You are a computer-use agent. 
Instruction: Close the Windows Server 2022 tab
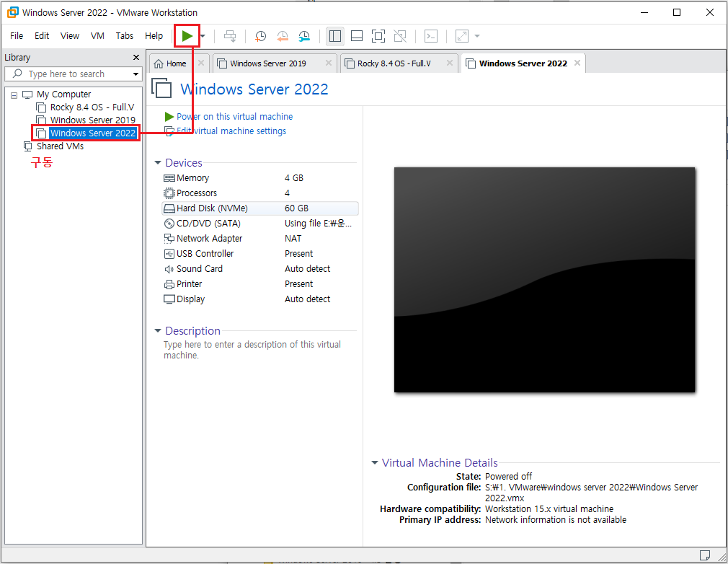coord(577,63)
